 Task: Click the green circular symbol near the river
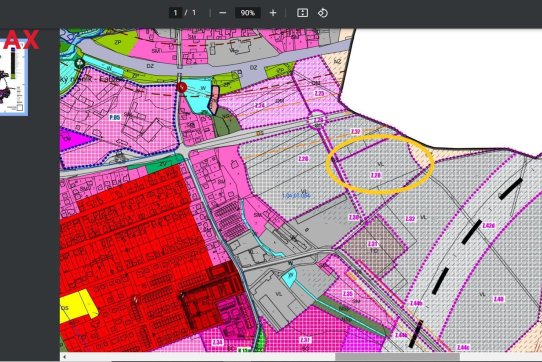pyautogui.click(x=80, y=63)
